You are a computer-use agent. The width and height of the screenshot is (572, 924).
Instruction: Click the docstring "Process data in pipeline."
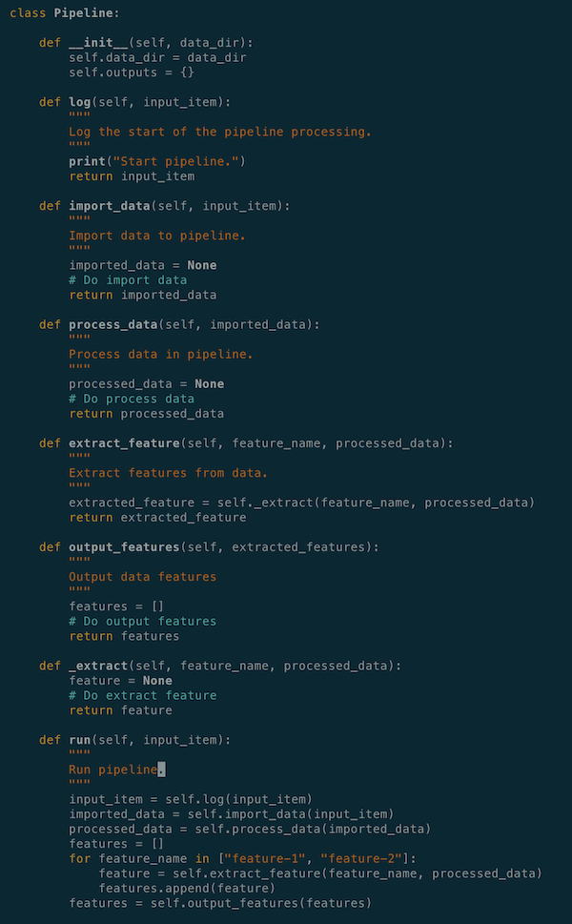[x=161, y=354]
